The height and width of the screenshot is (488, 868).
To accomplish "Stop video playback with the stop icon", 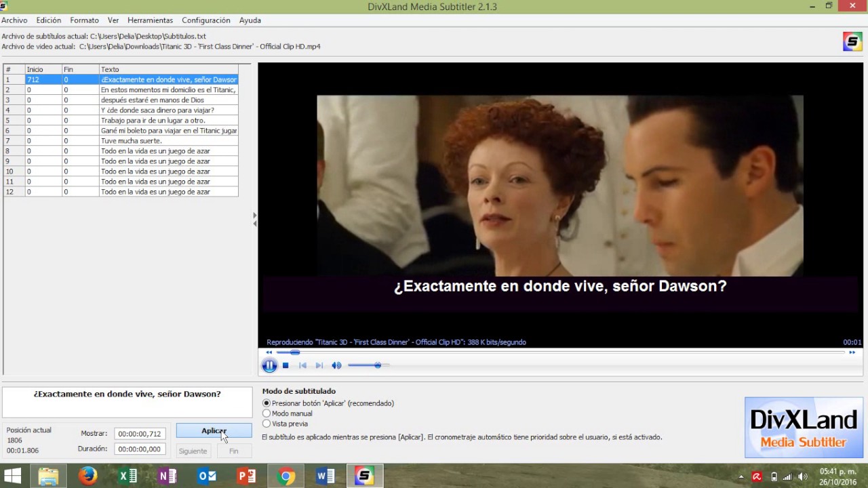I will 285,365.
